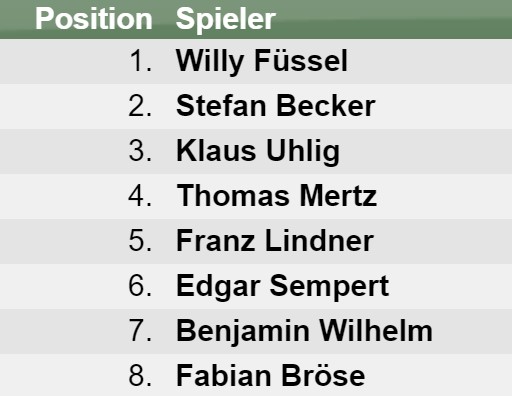The image size is (512, 396).
Task: Click position number 3.
Action: [140, 151]
